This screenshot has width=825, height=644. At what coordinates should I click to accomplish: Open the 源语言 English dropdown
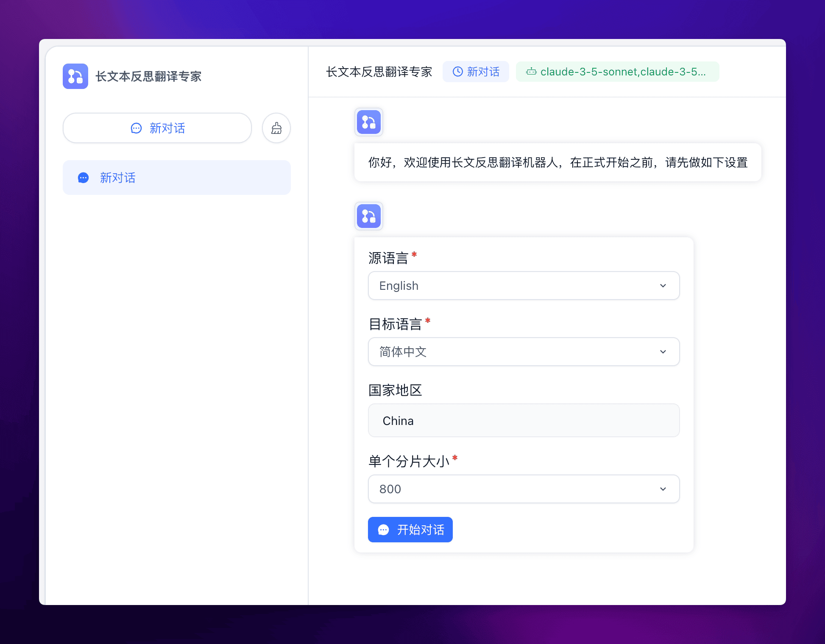pyautogui.click(x=523, y=286)
